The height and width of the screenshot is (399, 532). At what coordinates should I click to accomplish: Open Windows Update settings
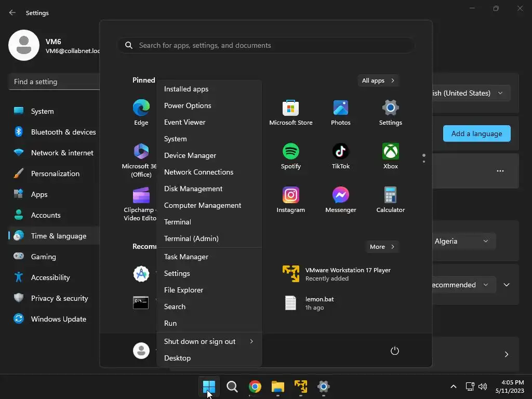click(x=54, y=320)
